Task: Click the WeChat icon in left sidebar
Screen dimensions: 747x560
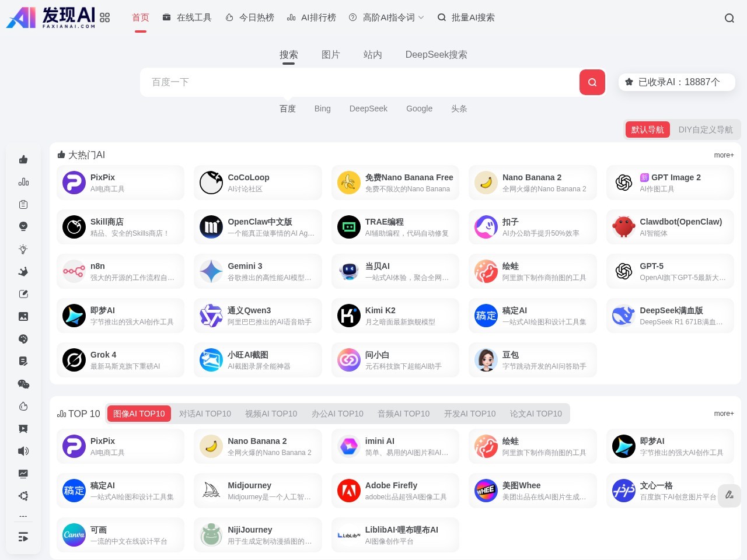Action: [23, 384]
